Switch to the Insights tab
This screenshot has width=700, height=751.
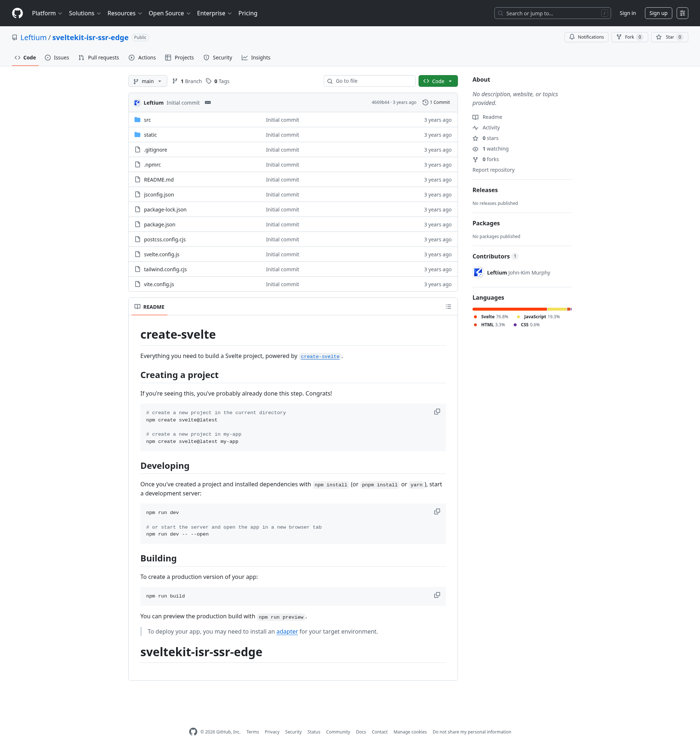[x=256, y=58]
